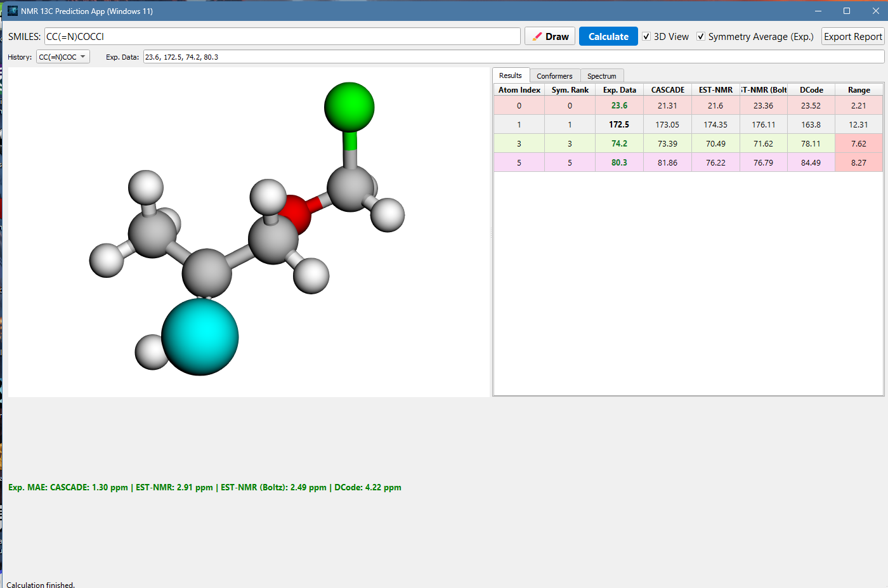The height and width of the screenshot is (588, 888).
Task: Click the Range column header
Action: (x=859, y=90)
